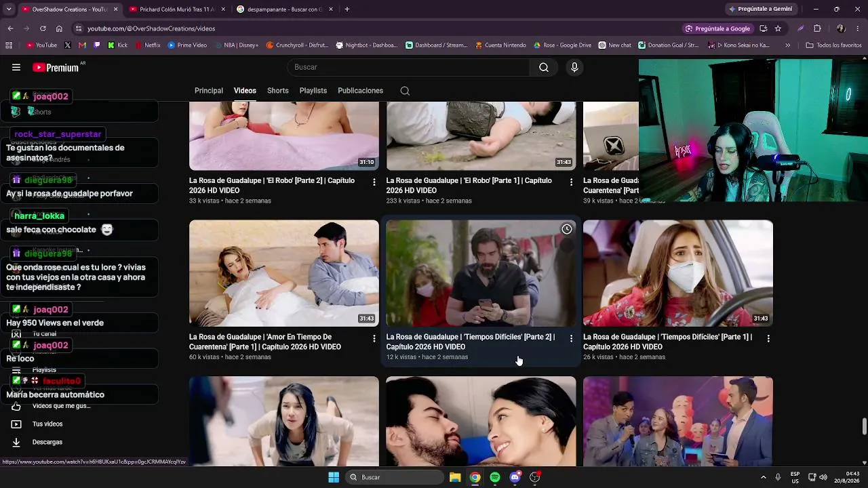This screenshot has width=868, height=488.
Task: Open the Windows Start menu
Action: tap(334, 477)
